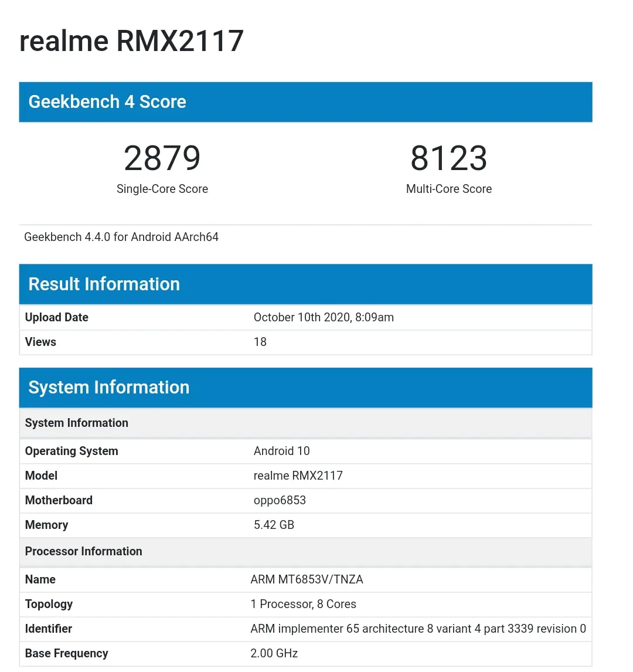
Task: Click the Identifier label
Action: click(x=49, y=629)
